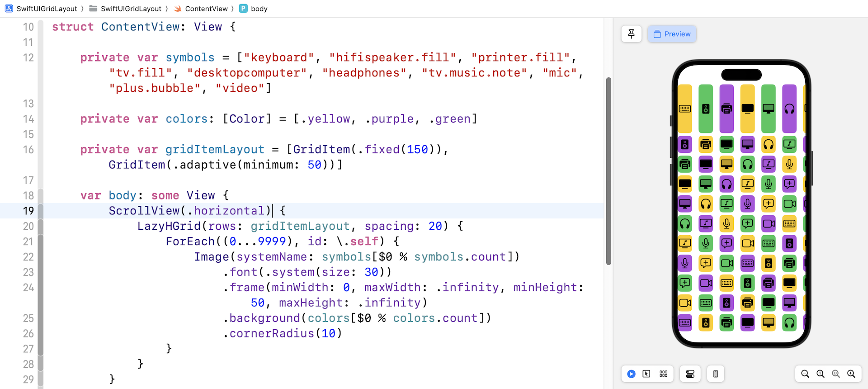Click the ".fixed(150)" value on line 16
The height and width of the screenshot is (389, 868).
pyautogui.click(x=396, y=149)
